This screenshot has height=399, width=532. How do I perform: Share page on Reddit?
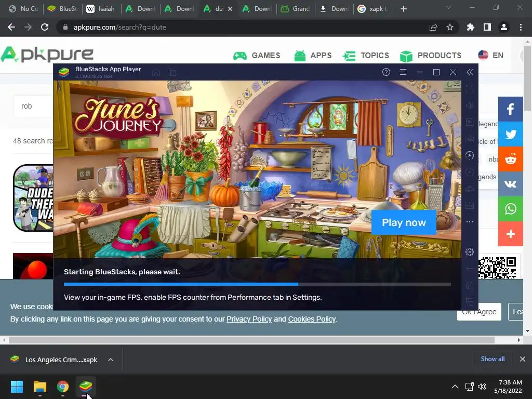510,159
